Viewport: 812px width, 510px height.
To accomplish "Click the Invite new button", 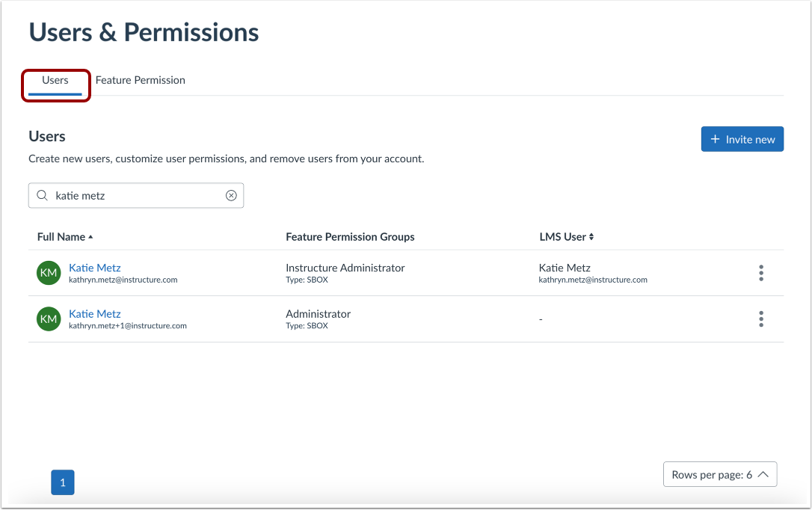I will [742, 139].
